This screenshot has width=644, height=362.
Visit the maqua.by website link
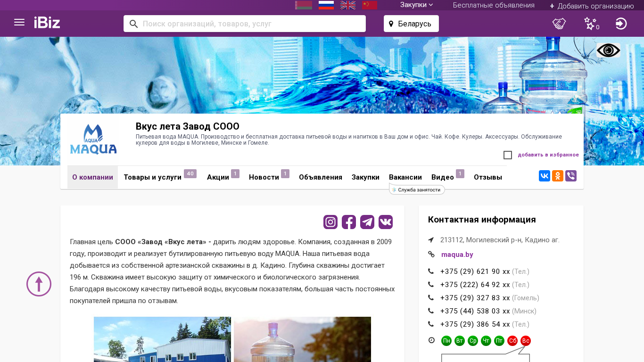click(x=457, y=255)
